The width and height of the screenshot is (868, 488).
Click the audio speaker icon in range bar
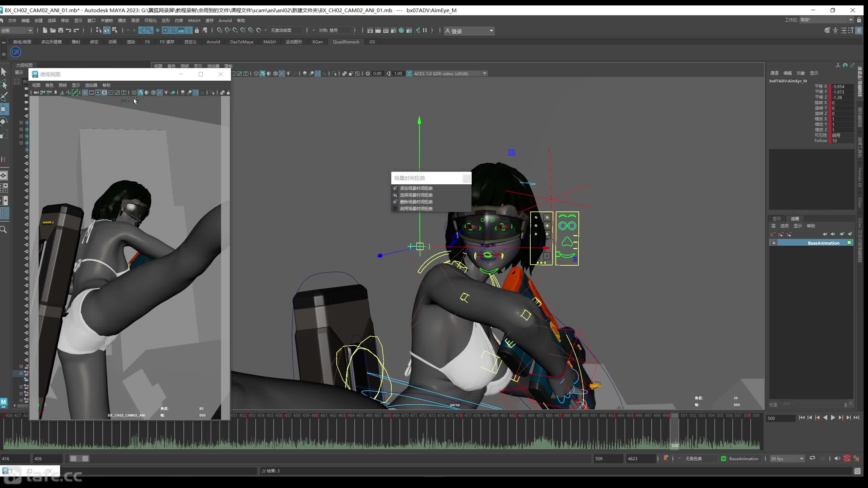coord(837,459)
